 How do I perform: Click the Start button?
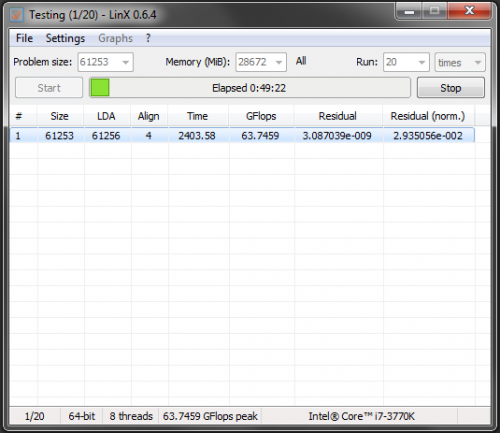tap(49, 88)
